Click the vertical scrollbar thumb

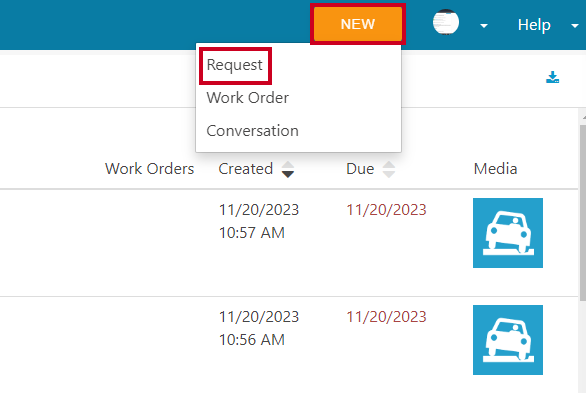tap(583, 213)
